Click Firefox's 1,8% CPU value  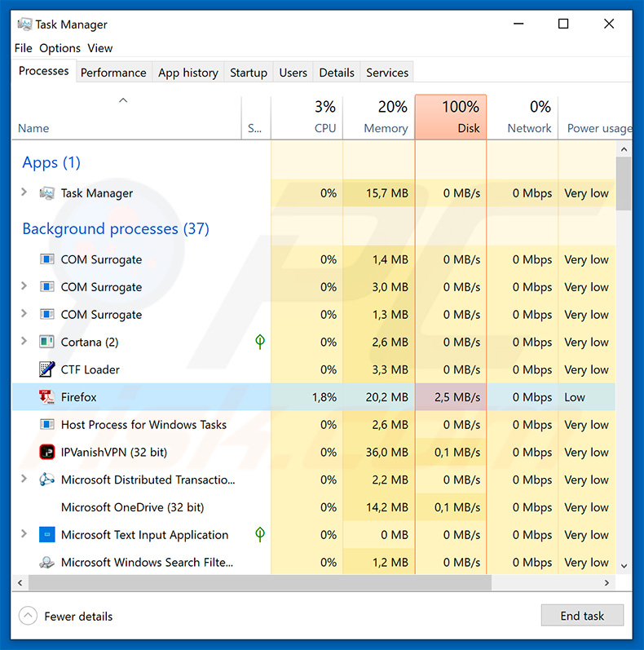[324, 397]
